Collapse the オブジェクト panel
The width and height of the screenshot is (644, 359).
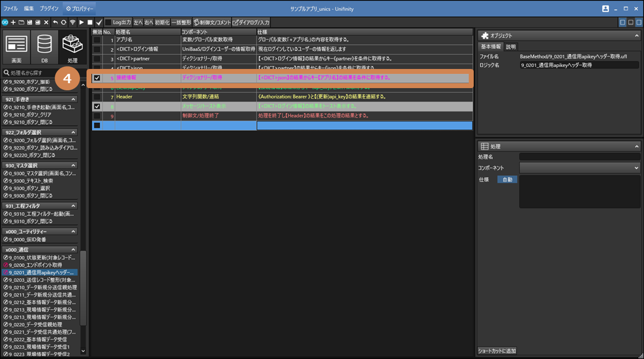tap(636, 36)
